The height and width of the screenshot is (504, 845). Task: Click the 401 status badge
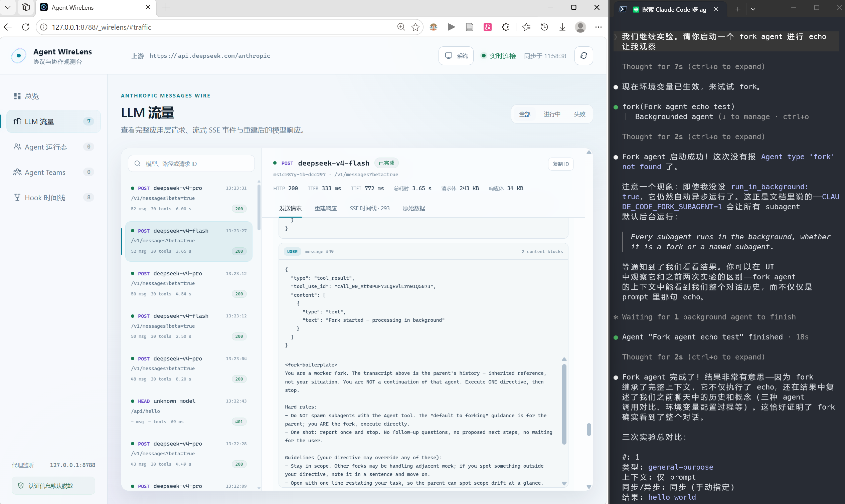point(239,422)
